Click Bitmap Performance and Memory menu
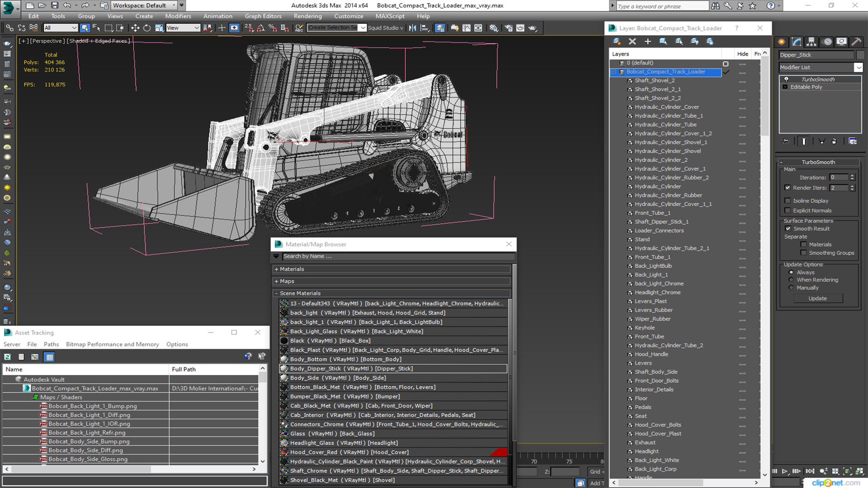This screenshot has height=488, width=868. click(x=113, y=344)
